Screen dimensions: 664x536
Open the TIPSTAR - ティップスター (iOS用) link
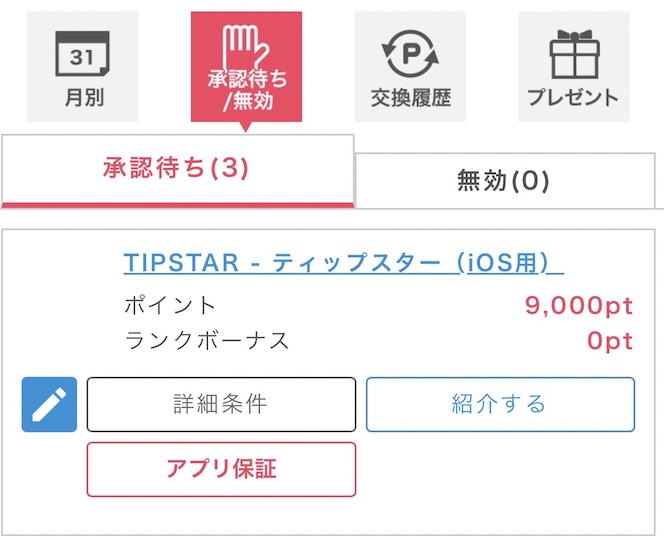[x=343, y=262]
